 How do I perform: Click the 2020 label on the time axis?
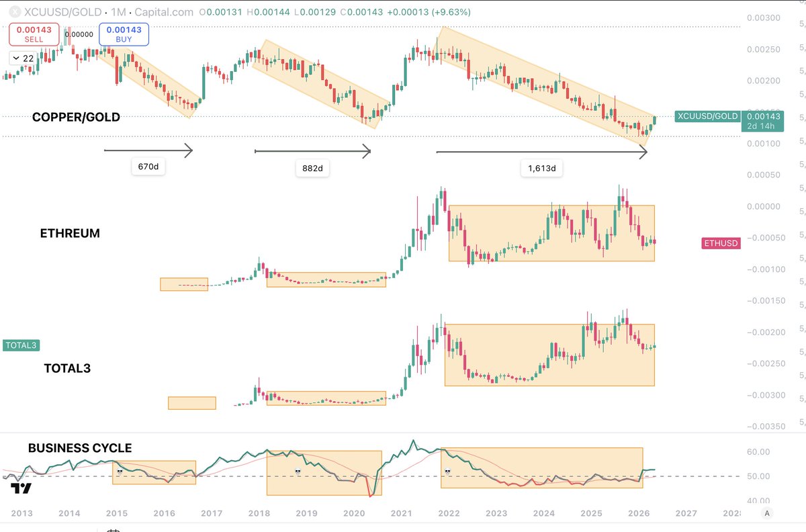tap(354, 514)
